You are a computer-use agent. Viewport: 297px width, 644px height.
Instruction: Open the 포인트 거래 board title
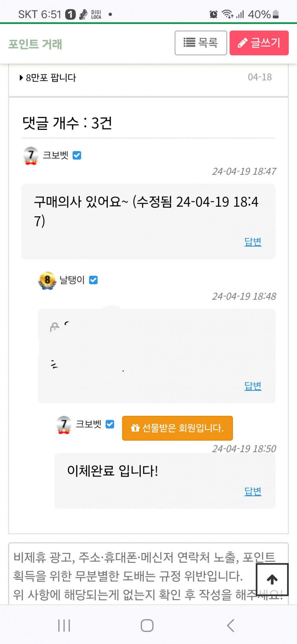(35, 44)
